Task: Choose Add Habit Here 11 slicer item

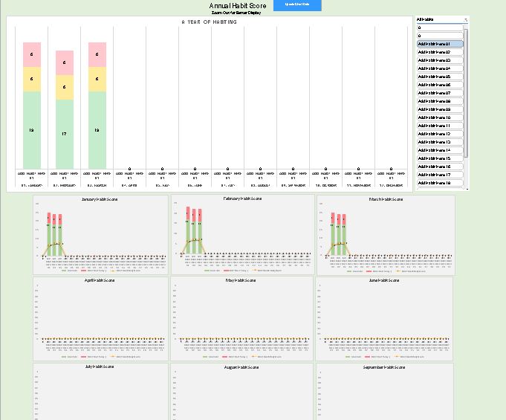Action: point(440,126)
